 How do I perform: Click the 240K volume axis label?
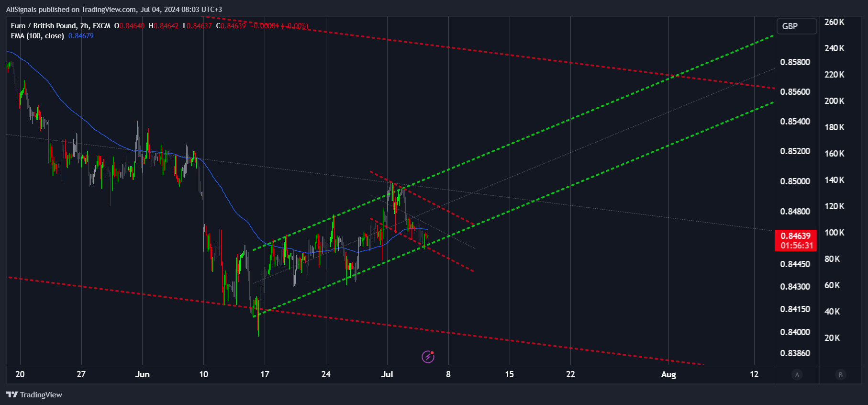coord(834,48)
